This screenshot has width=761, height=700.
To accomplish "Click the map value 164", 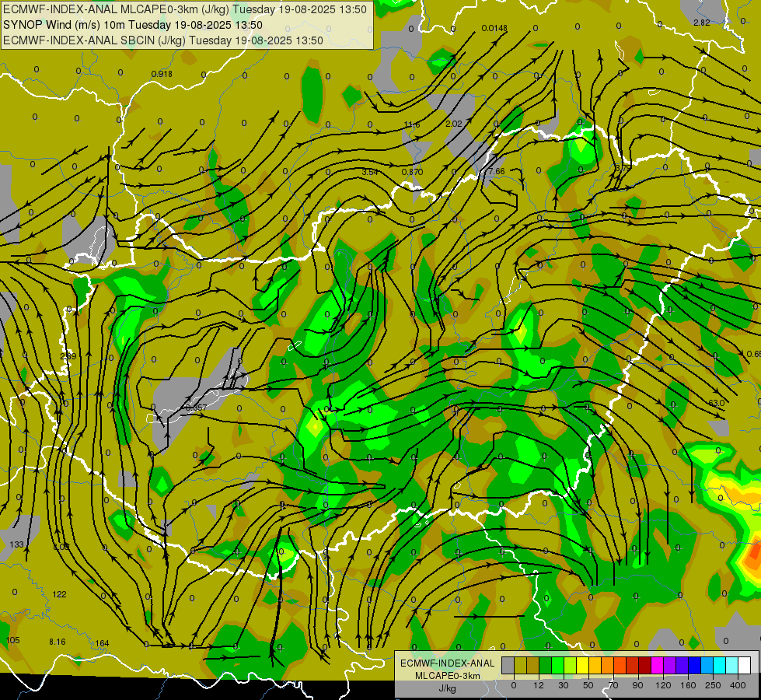I will point(102,643).
